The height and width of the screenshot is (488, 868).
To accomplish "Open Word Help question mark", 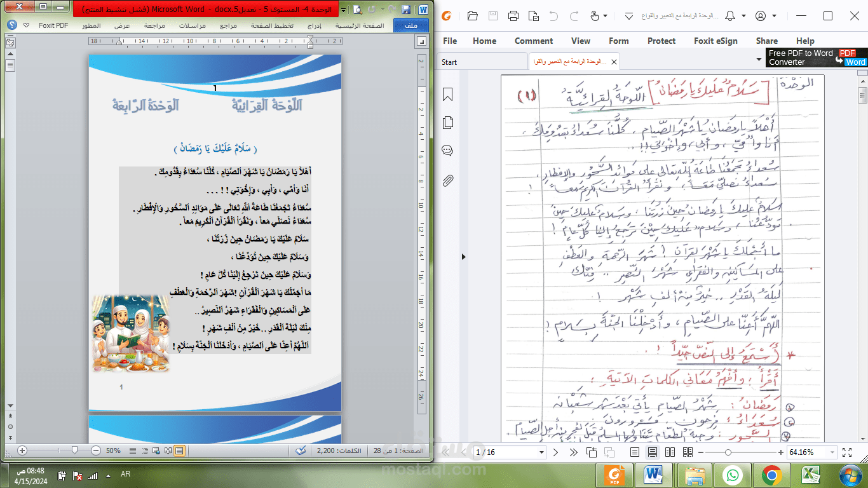I will coord(11,25).
